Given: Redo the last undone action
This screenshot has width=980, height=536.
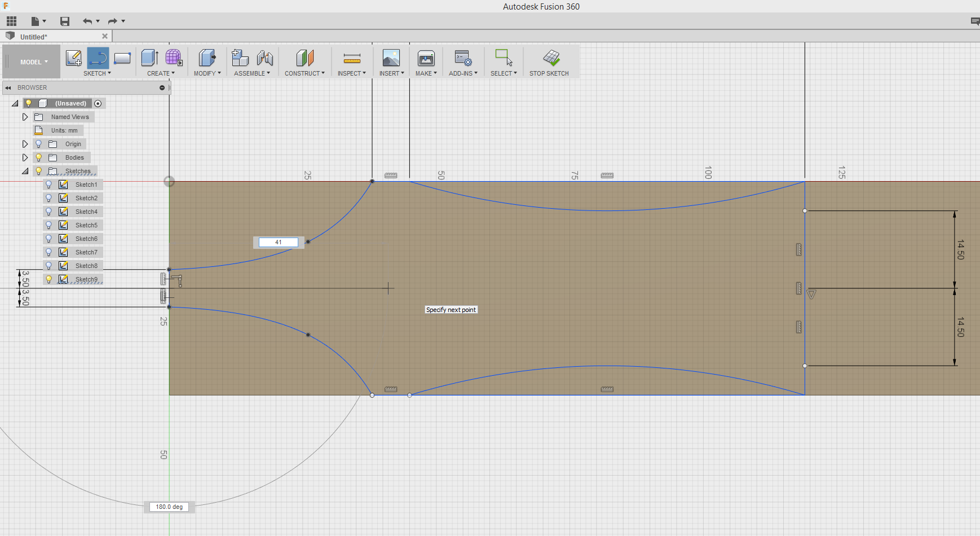Looking at the screenshot, I should 112,21.
